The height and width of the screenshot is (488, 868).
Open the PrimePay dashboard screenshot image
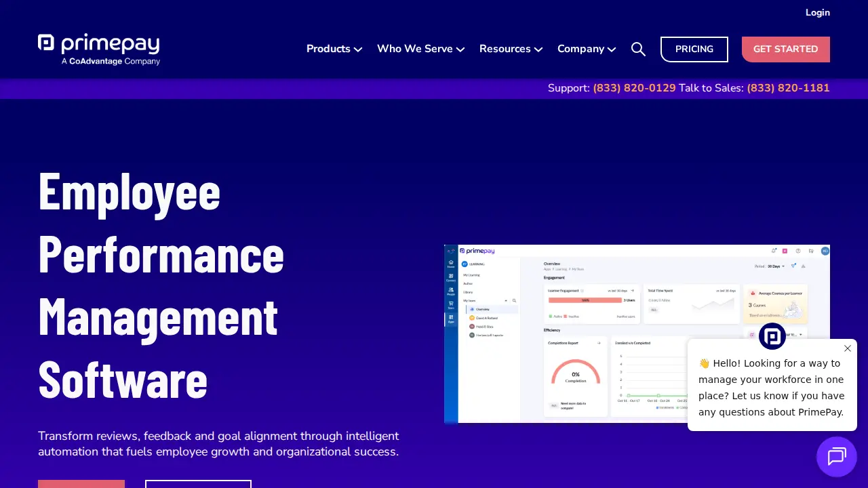tap(637, 334)
